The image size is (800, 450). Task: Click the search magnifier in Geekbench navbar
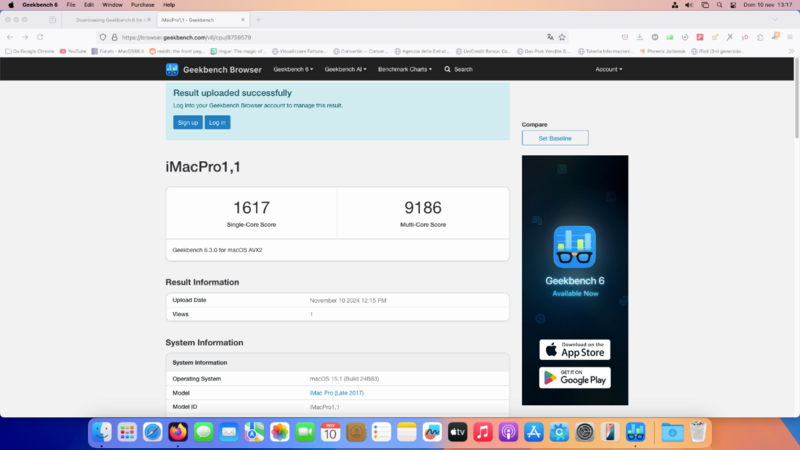click(447, 69)
